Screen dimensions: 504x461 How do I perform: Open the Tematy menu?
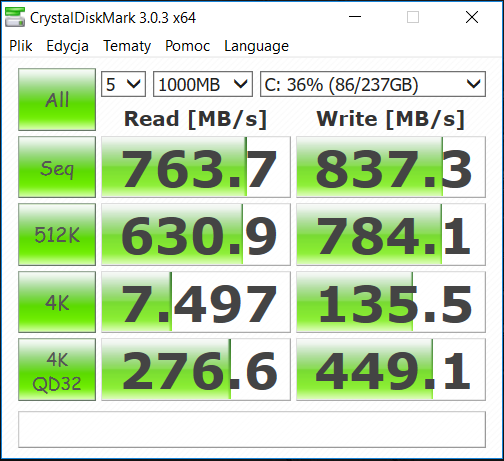[127, 46]
